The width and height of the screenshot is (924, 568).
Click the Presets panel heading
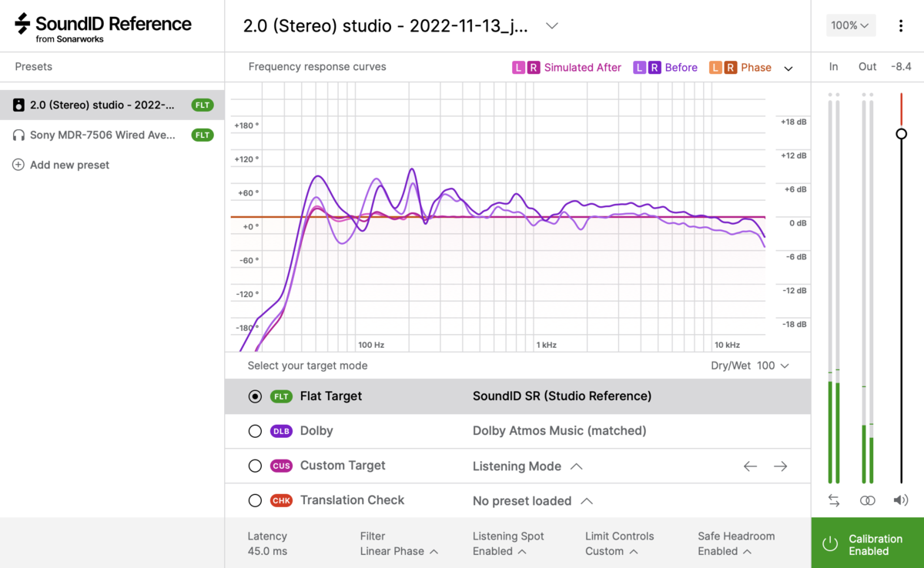point(34,67)
